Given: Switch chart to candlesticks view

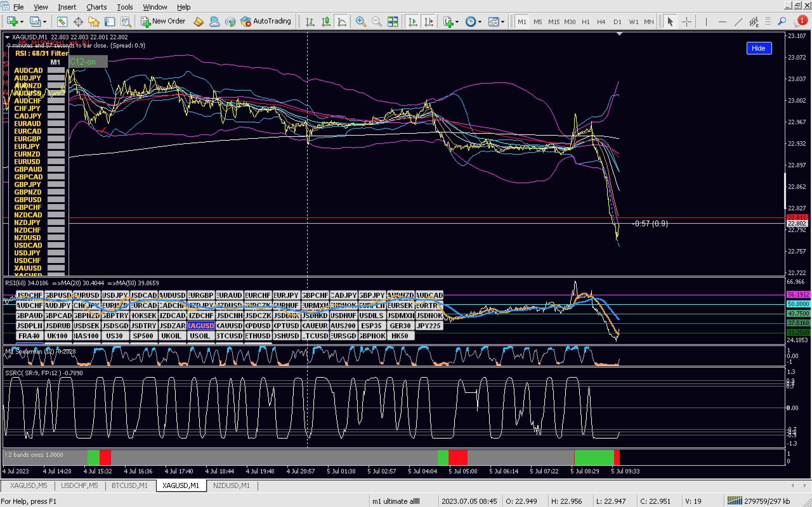Looking at the screenshot, I should click(x=326, y=22).
